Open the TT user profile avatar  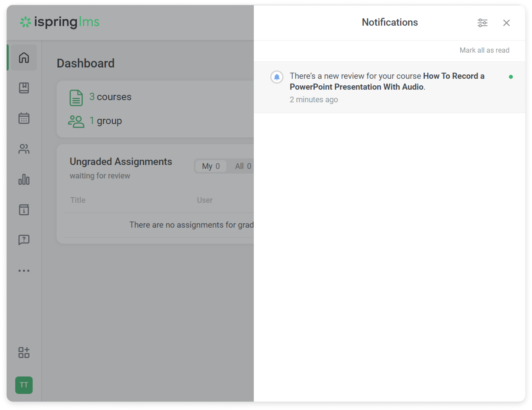coord(24,385)
